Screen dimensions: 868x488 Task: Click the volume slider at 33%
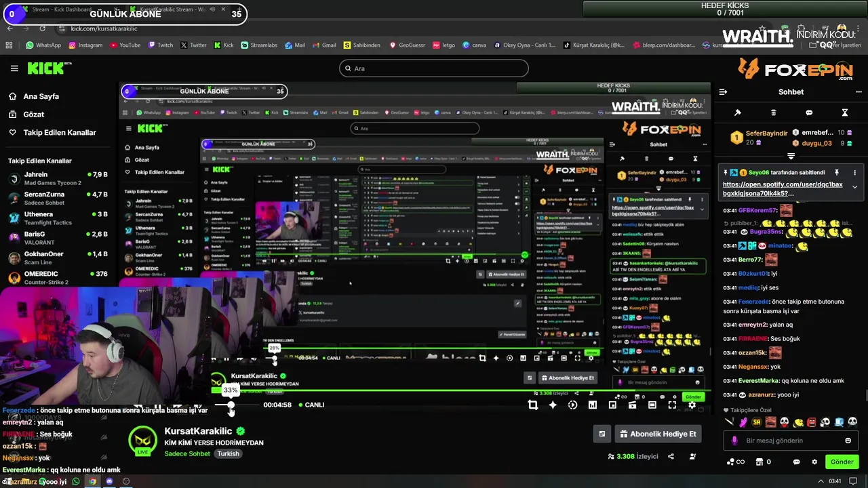click(x=231, y=405)
